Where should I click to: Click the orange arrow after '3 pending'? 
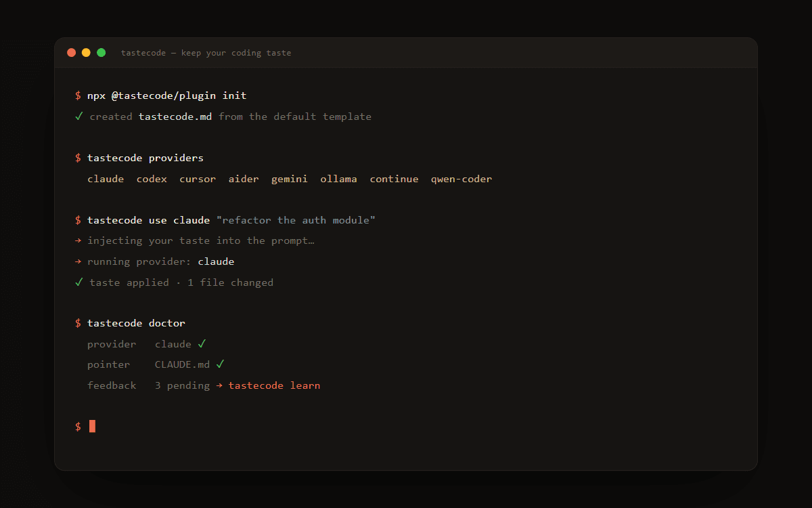(x=220, y=385)
